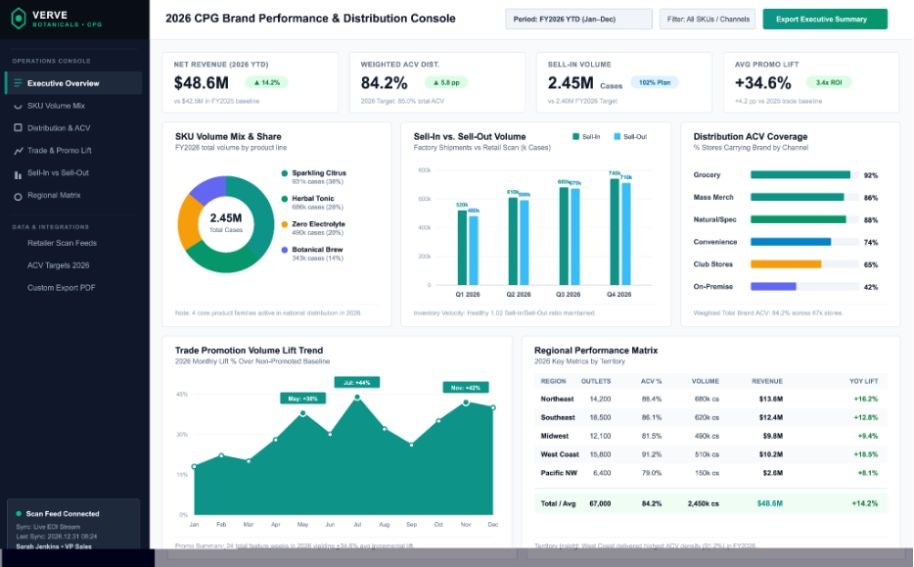Toggle Sparkling Citrus legend entry
The image size is (914, 567).
coord(314,177)
